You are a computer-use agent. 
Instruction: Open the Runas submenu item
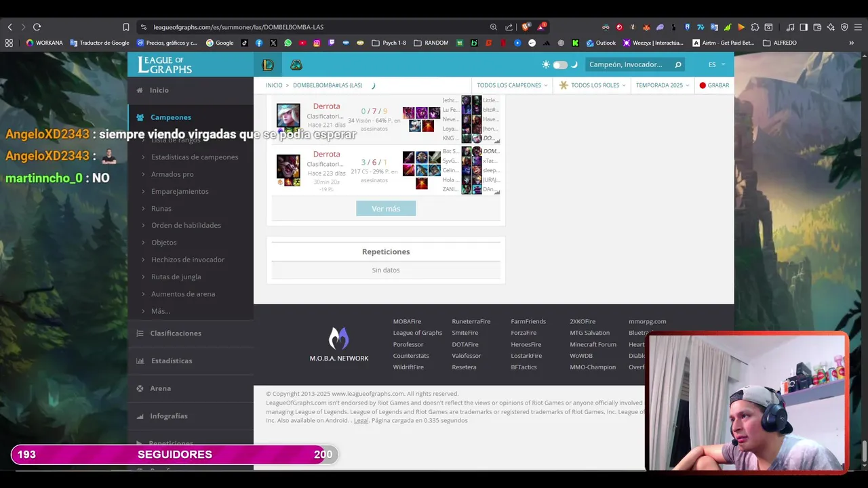click(x=161, y=208)
